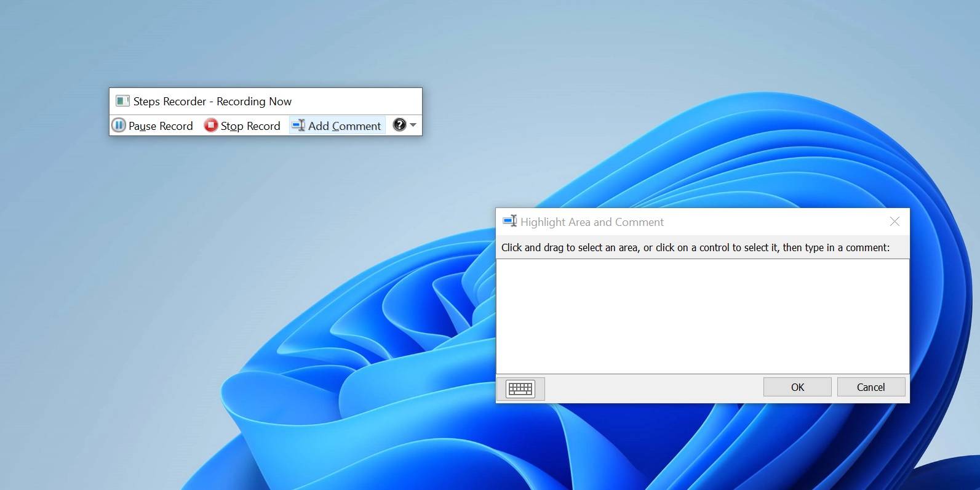Open Help via the question mark icon
The height and width of the screenshot is (490, 980).
[x=399, y=125]
